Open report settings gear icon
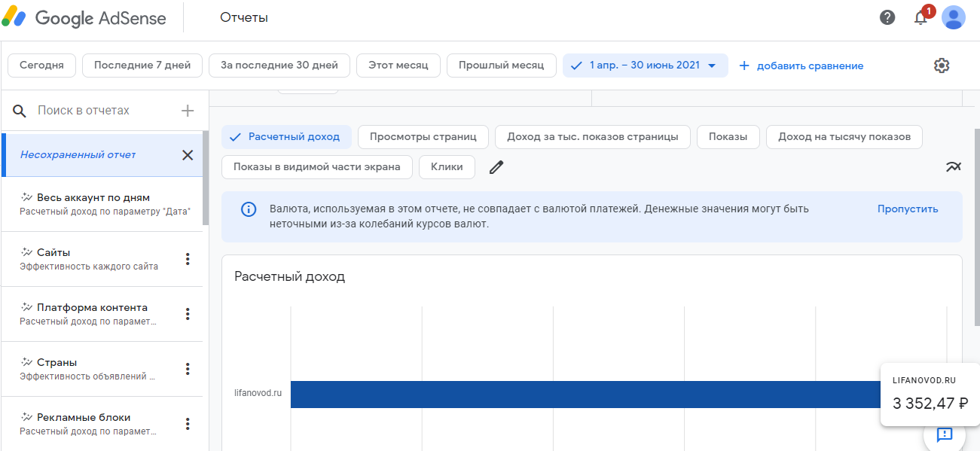 click(x=942, y=66)
